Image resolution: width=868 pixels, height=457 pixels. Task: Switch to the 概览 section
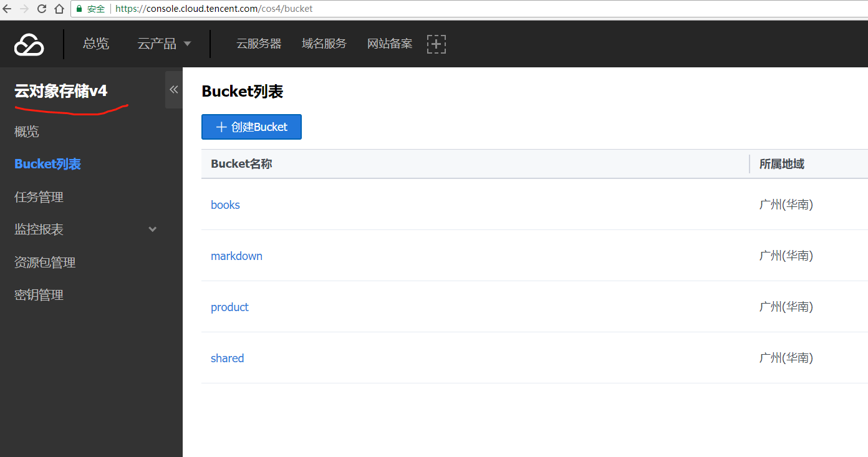coord(26,132)
